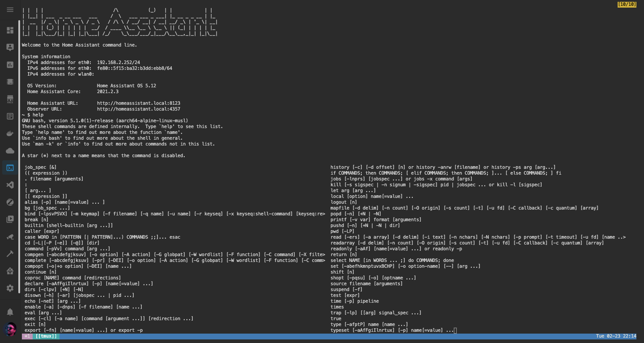Image resolution: width=644 pixels, height=343 pixels.
Task: Click the 'Tue 02-23 22:14' status clock
Action: [616, 336]
